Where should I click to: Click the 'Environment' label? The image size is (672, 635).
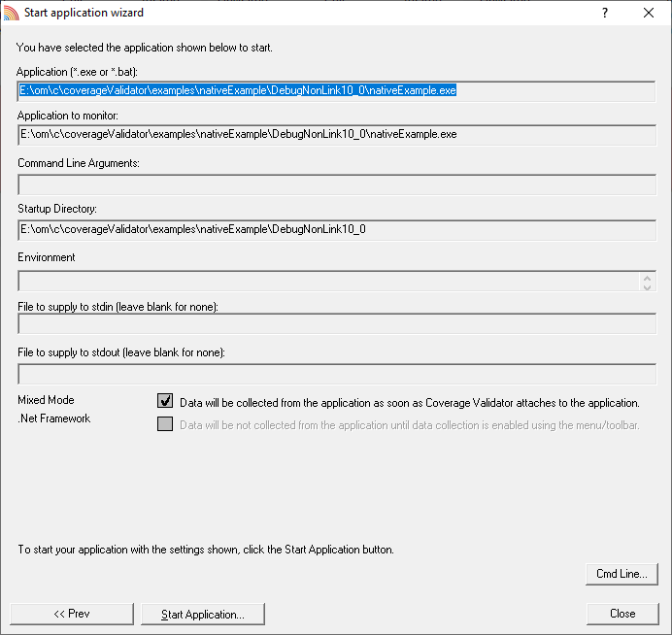[47, 257]
